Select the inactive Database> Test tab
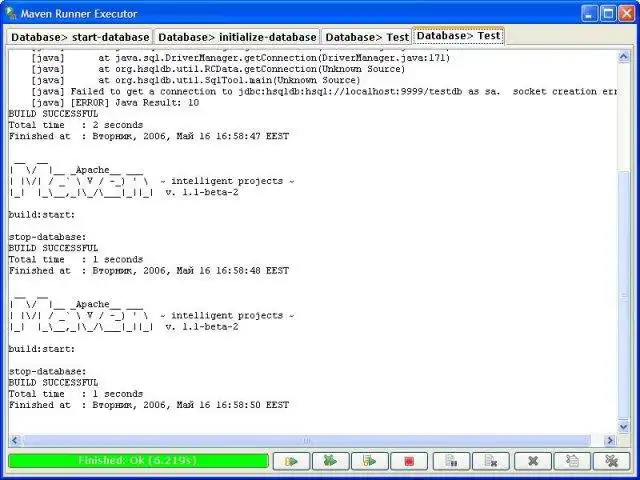640x480 pixels. click(x=367, y=37)
